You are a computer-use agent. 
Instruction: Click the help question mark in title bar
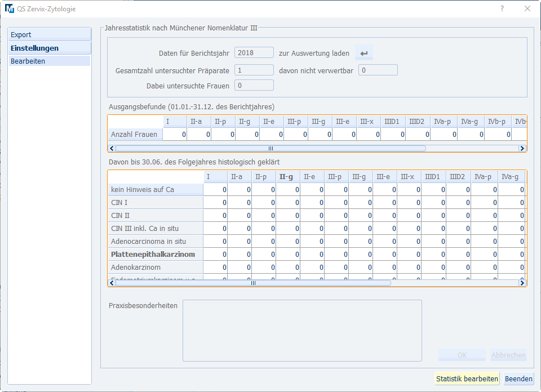point(502,9)
